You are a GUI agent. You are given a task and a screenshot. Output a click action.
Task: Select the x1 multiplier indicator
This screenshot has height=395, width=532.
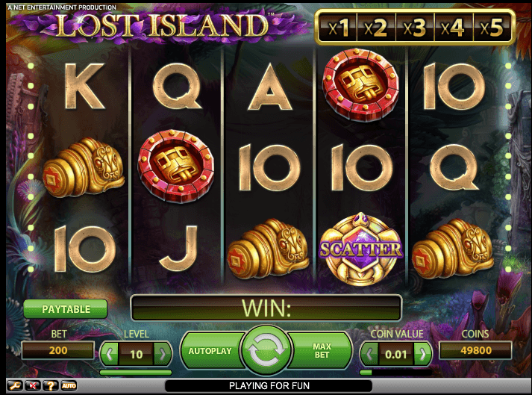(338, 28)
